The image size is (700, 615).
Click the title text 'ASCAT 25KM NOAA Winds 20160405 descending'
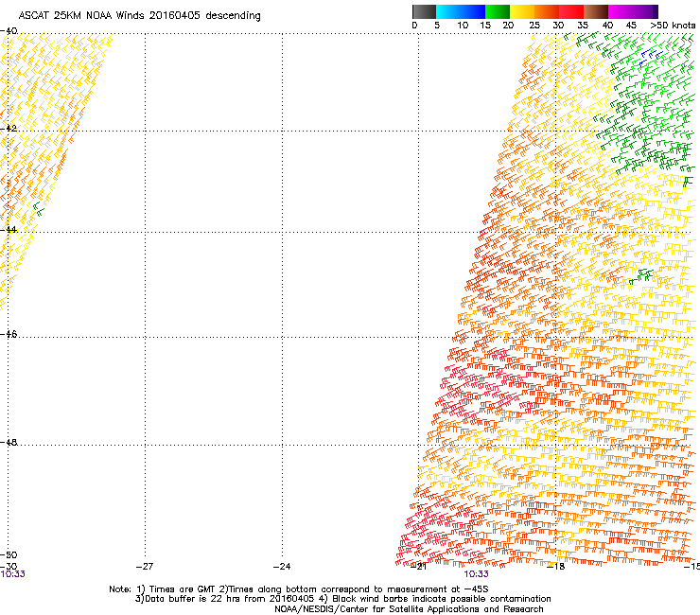tap(139, 16)
